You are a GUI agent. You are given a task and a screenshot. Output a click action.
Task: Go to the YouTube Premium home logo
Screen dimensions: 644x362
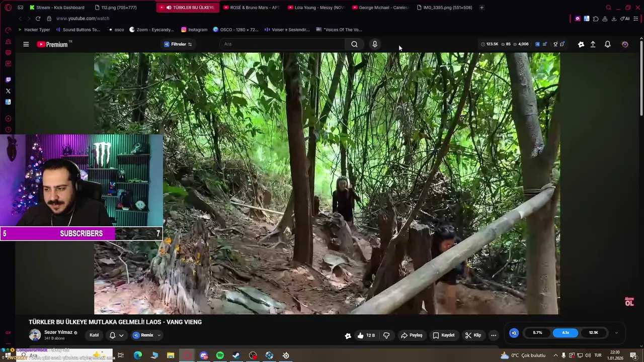[54, 44]
